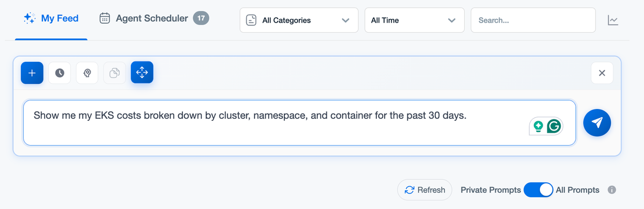Viewport: 644px width, 209px height.
Task: Click the info icon beside All Prompts
Action: coord(612,190)
